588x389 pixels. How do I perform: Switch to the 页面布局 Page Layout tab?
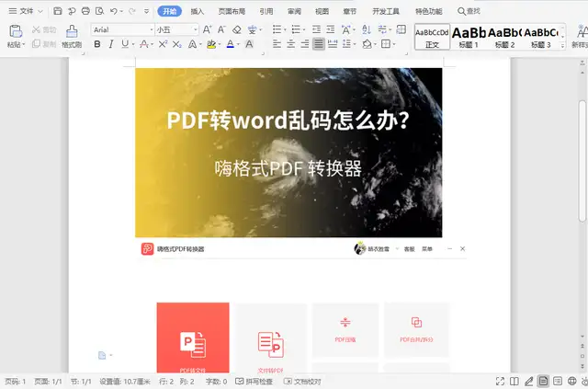(232, 11)
